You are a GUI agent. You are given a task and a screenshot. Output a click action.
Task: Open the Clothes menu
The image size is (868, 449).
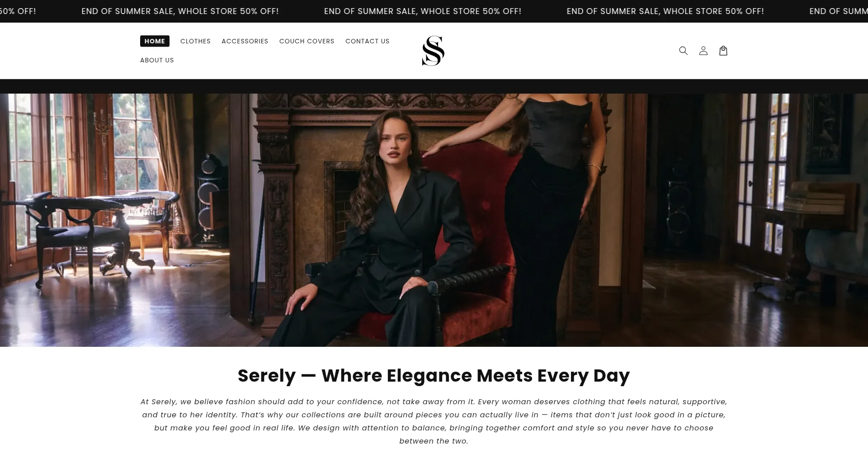[x=195, y=41]
